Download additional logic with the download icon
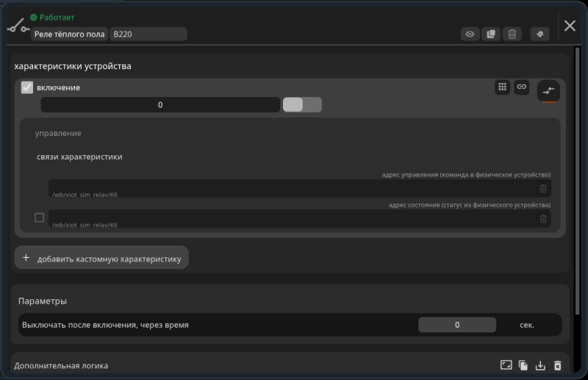The width and height of the screenshot is (588, 380). 540,365
